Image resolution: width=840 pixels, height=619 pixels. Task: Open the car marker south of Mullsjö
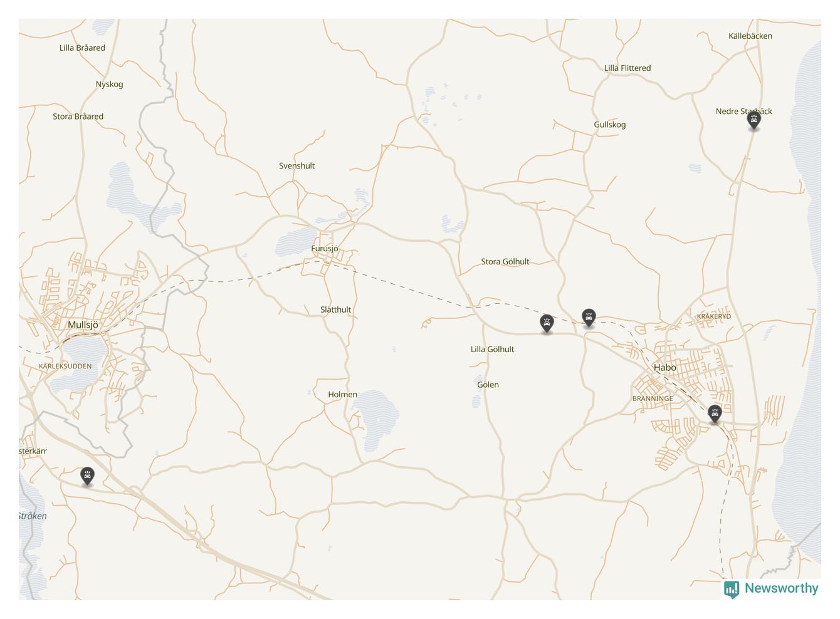point(87,476)
